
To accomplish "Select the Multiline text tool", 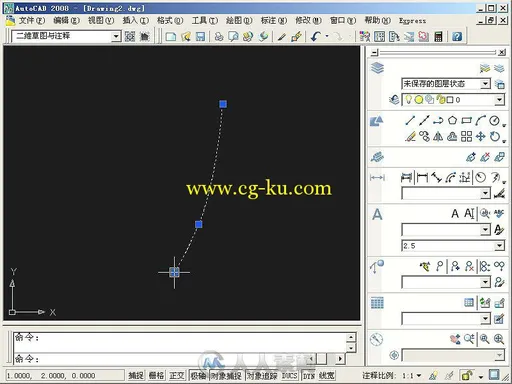I will (x=455, y=213).
